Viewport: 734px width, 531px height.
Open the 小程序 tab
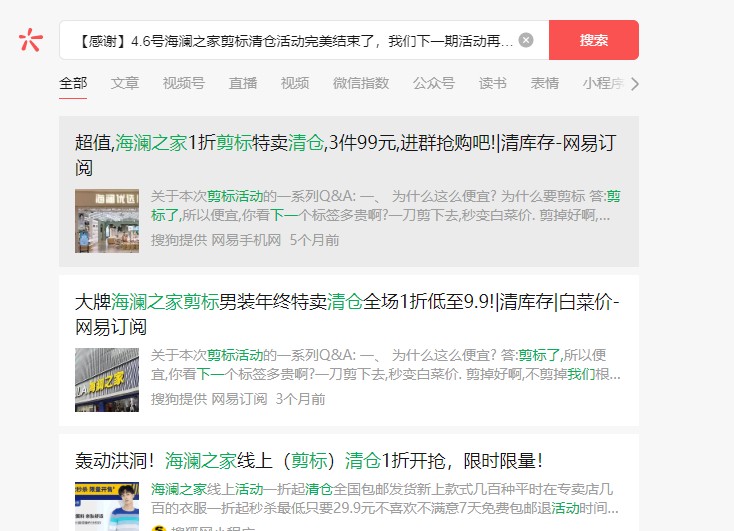pos(603,83)
